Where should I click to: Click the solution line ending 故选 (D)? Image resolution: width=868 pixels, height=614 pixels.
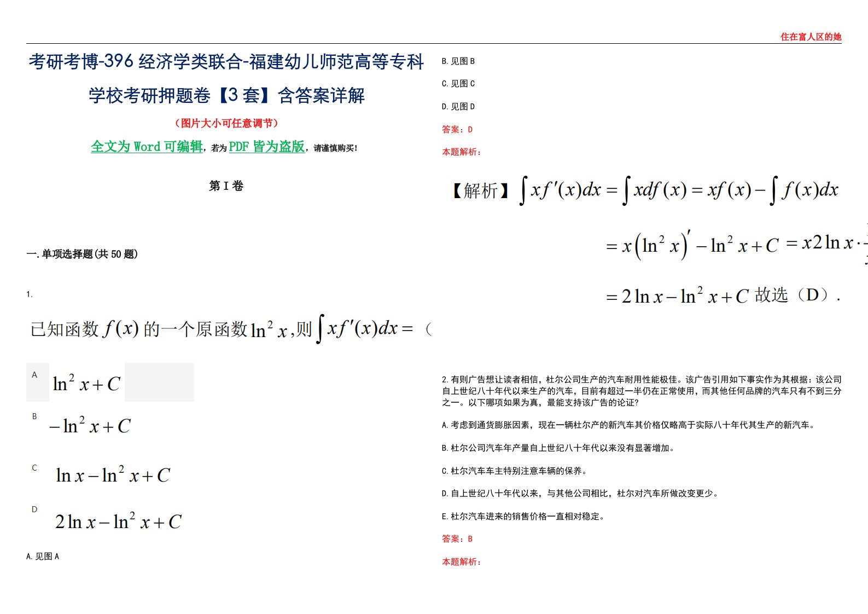coord(723,296)
